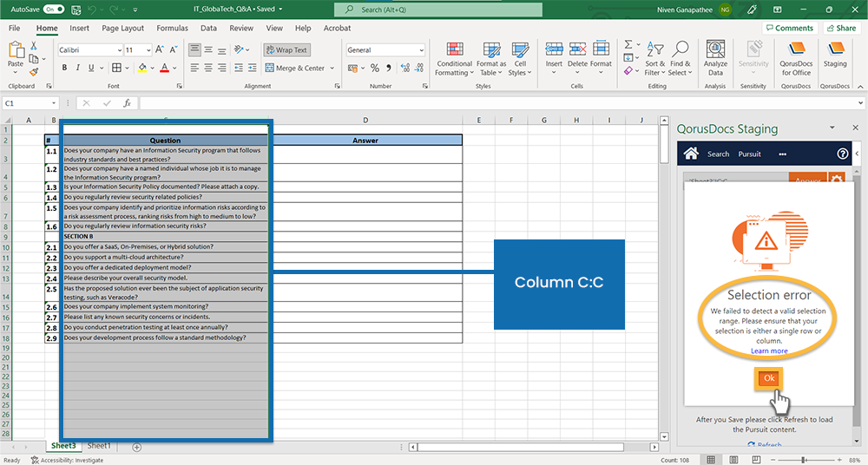The width and height of the screenshot is (868, 465).
Task: Open Format as Table
Action: click(x=491, y=59)
